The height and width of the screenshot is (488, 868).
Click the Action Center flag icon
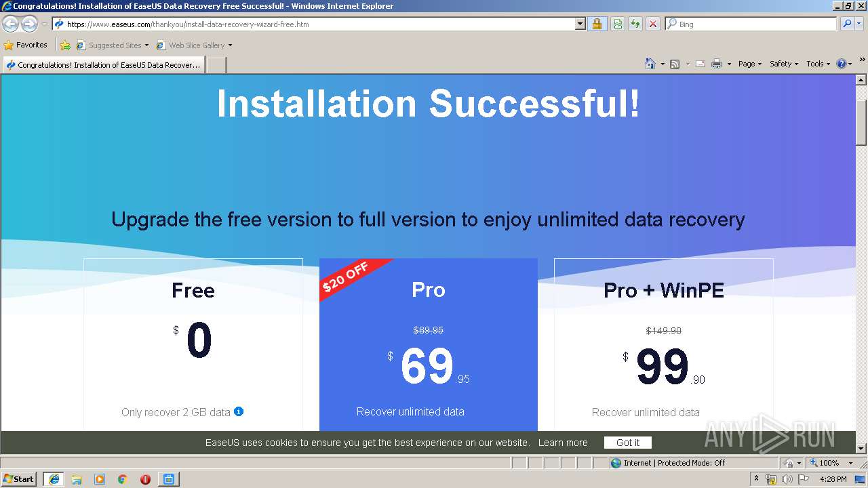click(804, 479)
